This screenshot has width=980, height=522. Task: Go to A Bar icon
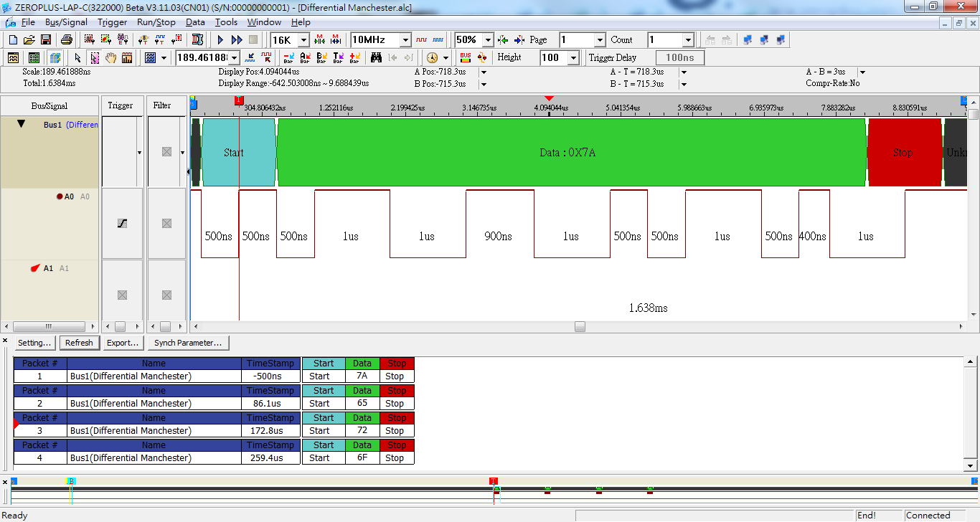(x=305, y=57)
